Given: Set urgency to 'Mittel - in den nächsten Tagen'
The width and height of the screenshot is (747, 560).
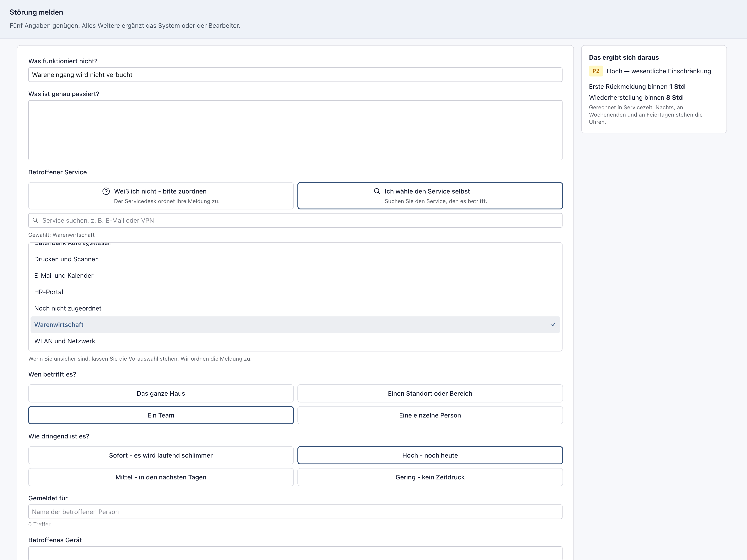Looking at the screenshot, I should point(161,477).
